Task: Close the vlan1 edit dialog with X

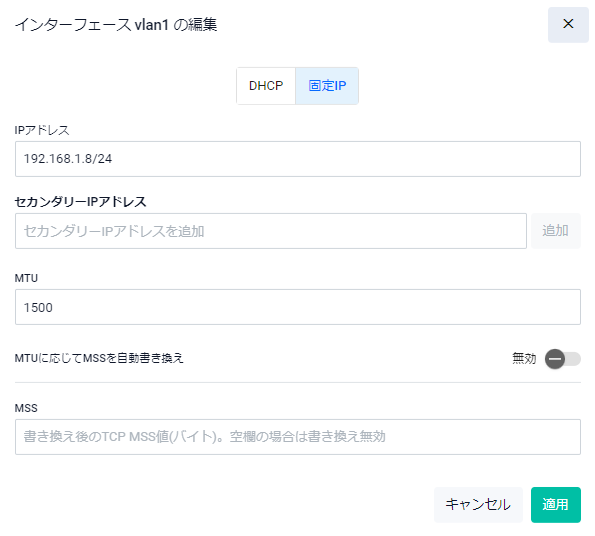Action: [x=568, y=24]
